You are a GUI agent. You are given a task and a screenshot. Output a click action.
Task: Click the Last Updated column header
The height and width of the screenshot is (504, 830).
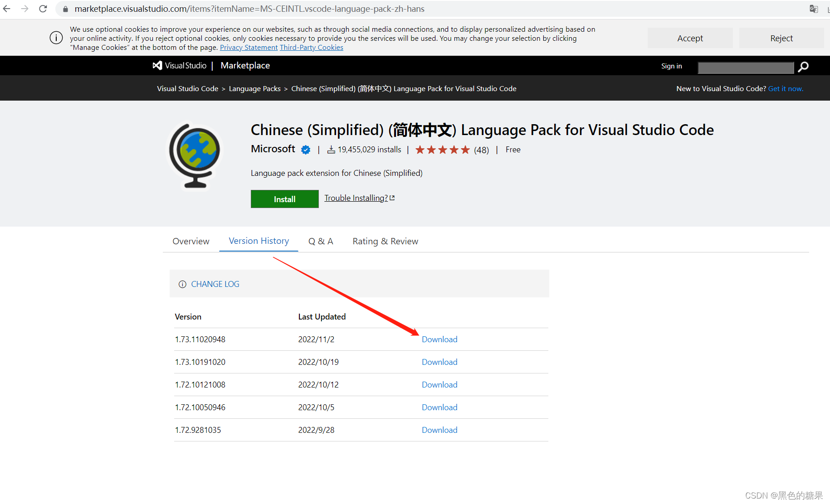point(322,317)
